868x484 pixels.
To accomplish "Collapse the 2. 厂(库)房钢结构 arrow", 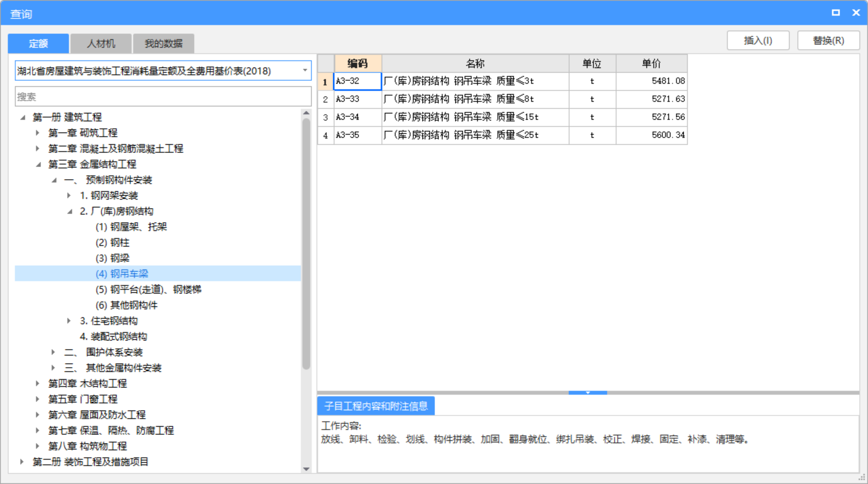I will coord(69,211).
